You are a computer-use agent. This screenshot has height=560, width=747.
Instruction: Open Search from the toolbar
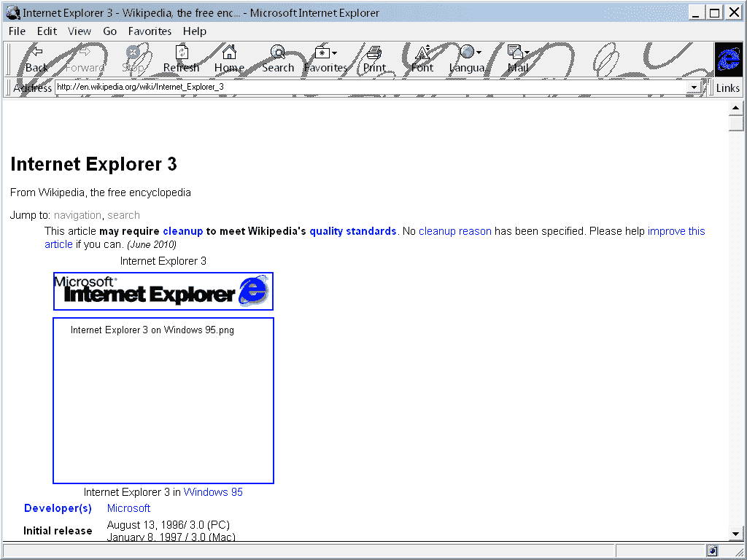[x=278, y=59]
